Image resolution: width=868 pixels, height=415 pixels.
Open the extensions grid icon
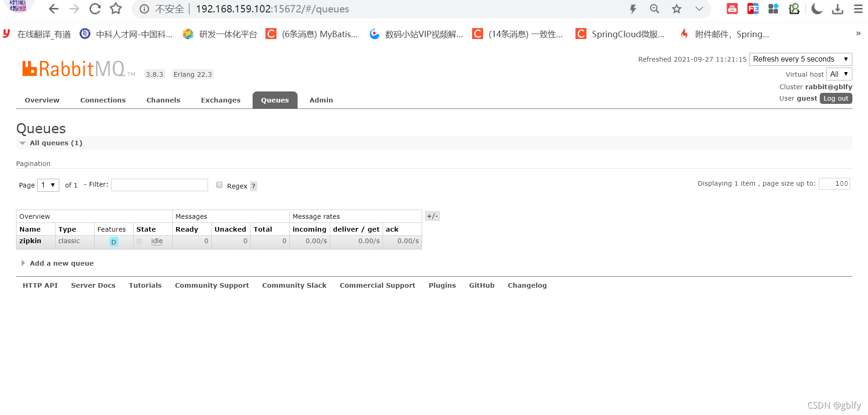tap(773, 9)
